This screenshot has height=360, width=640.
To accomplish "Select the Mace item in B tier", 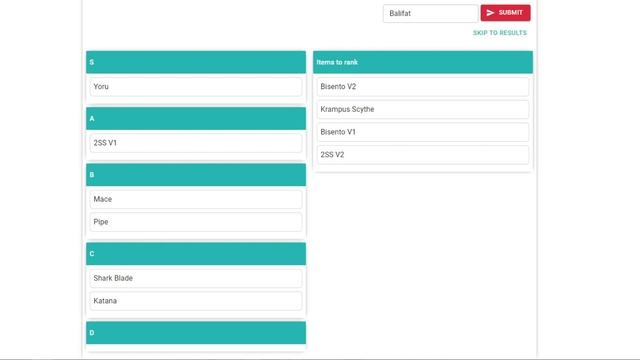I will click(196, 199).
